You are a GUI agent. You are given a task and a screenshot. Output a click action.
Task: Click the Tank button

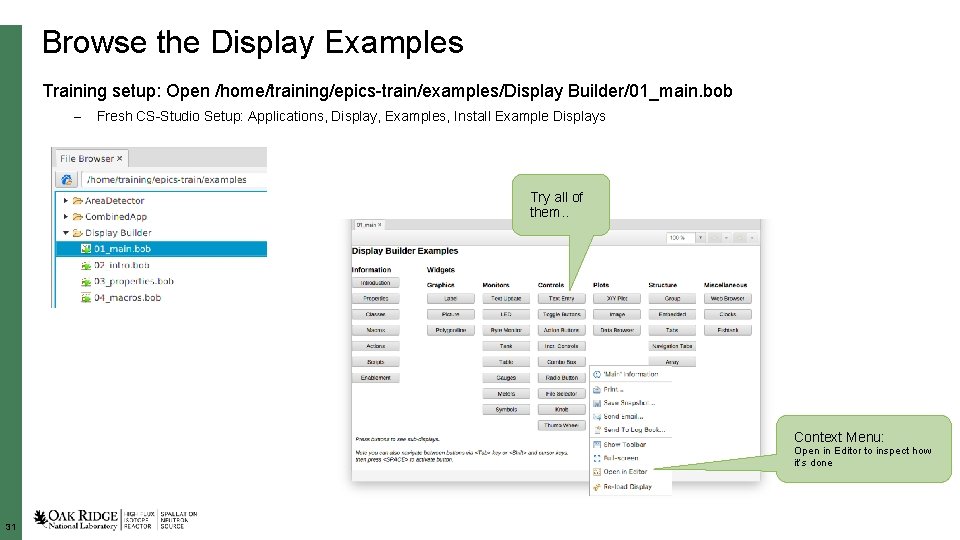click(x=506, y=346)
